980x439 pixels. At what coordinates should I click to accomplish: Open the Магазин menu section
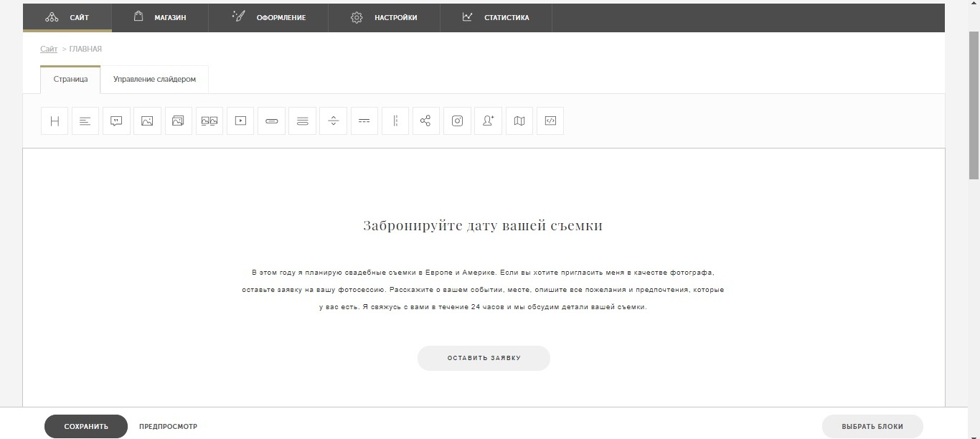(x=160, y=17)
